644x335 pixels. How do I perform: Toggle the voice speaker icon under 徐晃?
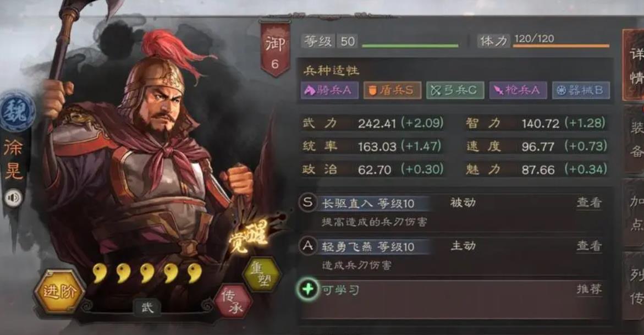point(13,197)
